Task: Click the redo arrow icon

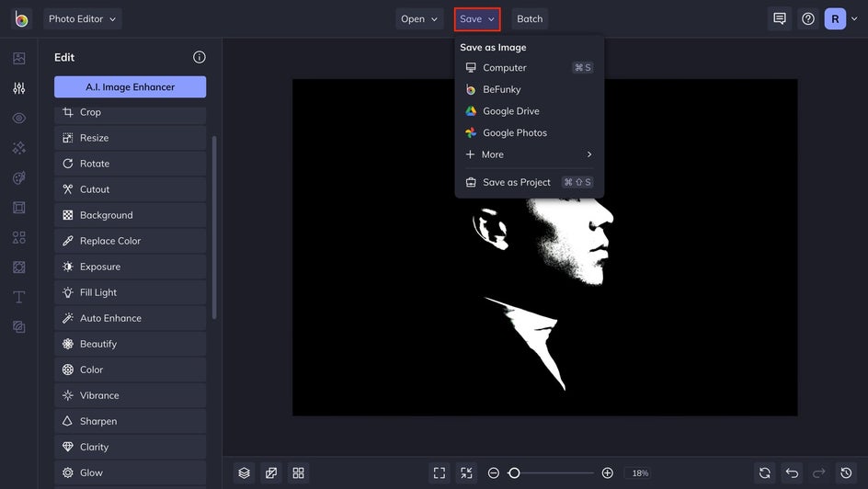Action: point(818,473)
